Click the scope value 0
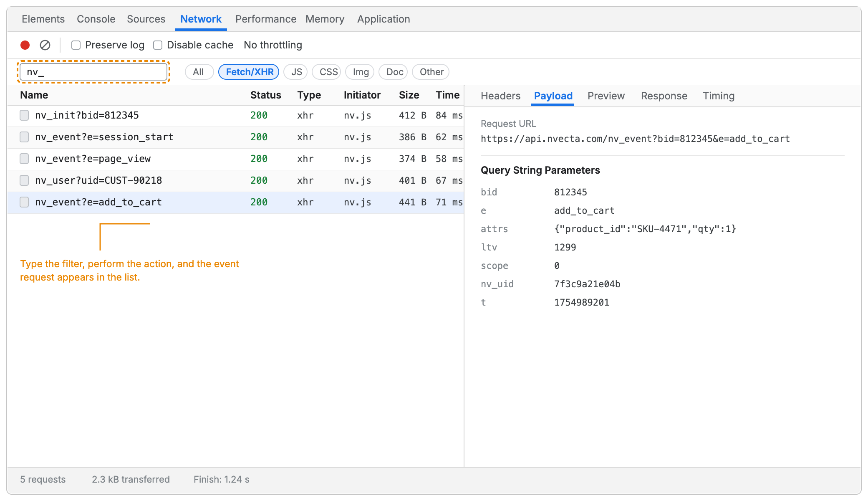 [557, 266]
